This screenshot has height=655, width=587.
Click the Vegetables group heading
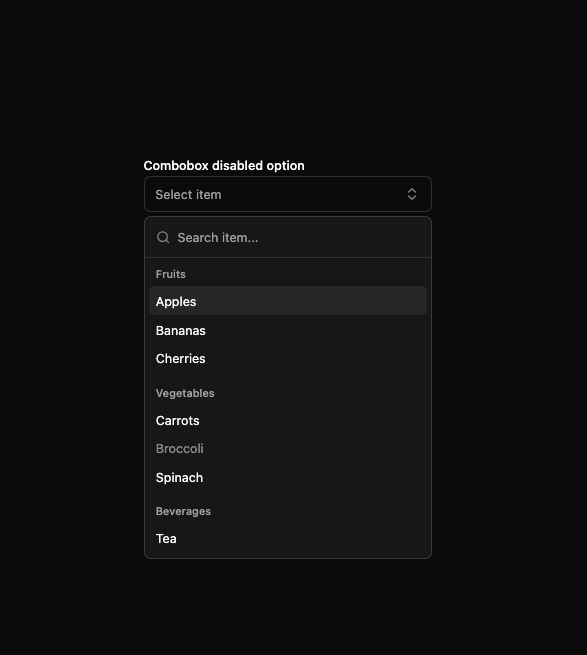(185, 393)
